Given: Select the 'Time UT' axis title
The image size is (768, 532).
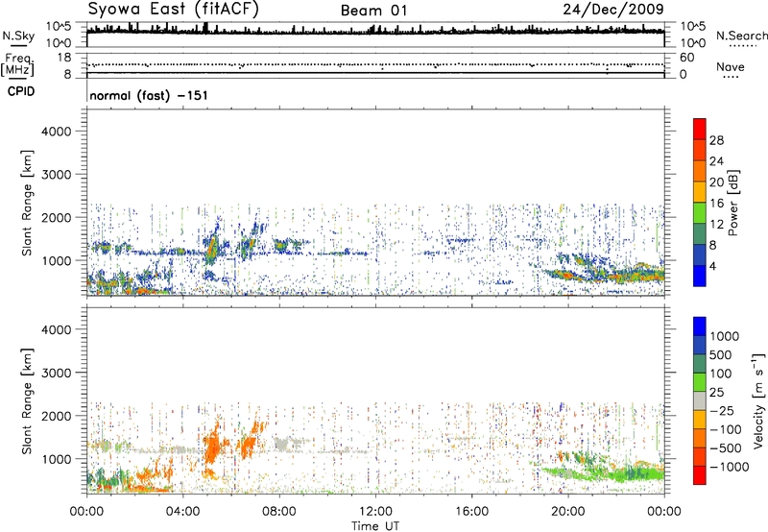Looking at the screenshot, I should click(x=375, y=526).
